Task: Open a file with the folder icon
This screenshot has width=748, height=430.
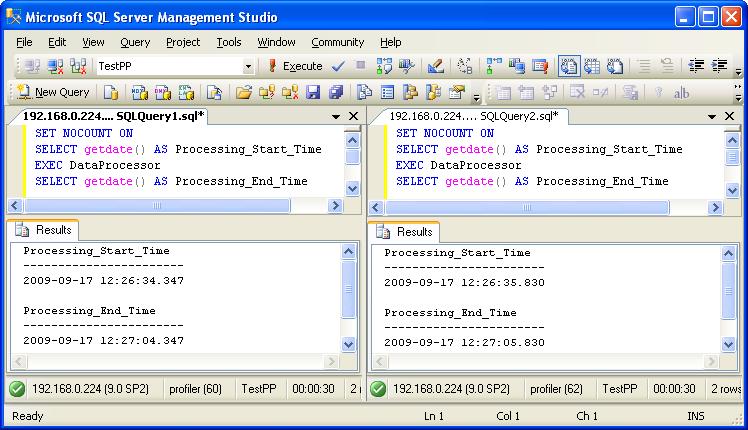Action: 243,92
